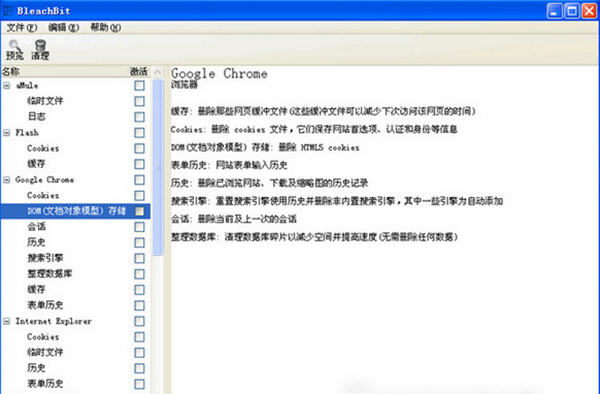The height and width of the screenshot is (394, 600).
Task: Check the Google Chrome Cookies checkbox
Action: (139, 195)
